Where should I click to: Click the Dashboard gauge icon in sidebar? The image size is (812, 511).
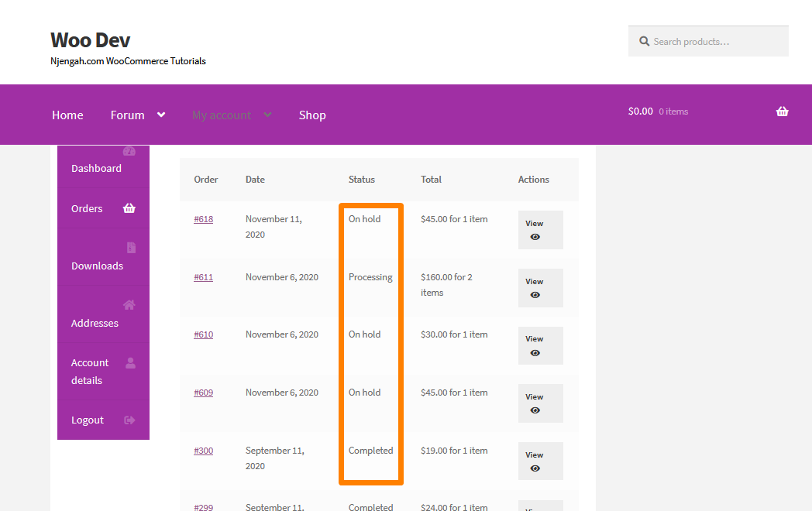129,151
